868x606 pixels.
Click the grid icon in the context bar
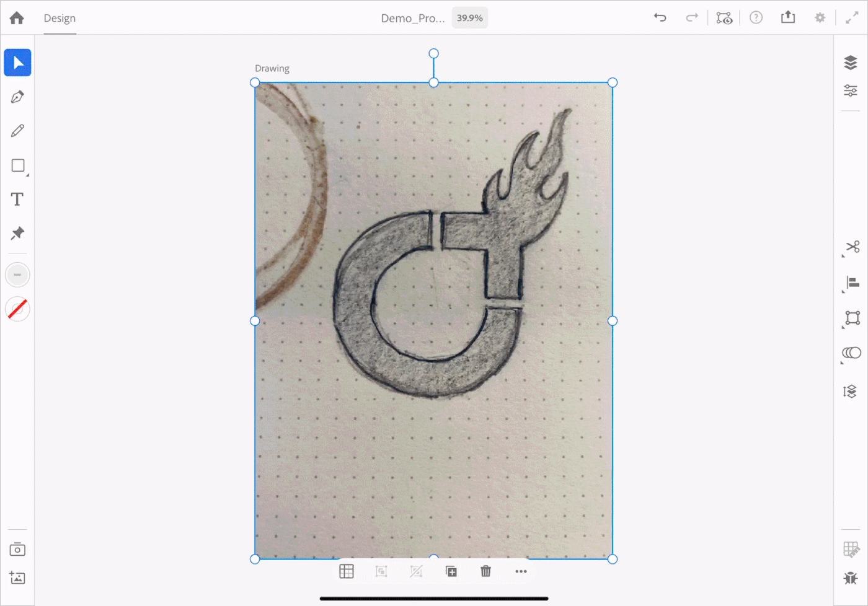[x=347, y=571]
